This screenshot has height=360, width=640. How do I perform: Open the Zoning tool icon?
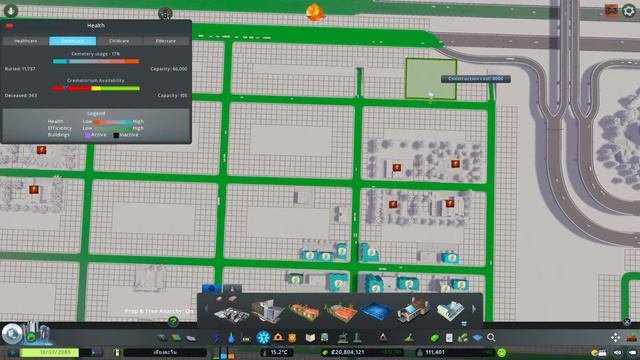coord(176,338)
